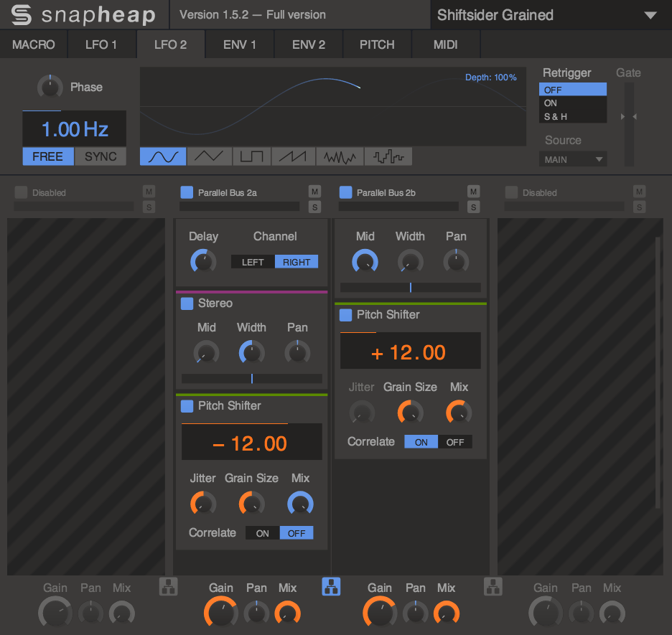Screen dimensions: 672x635
Task: Click the Stereo Width knob in Bus 2a
Action: [251, 353]
